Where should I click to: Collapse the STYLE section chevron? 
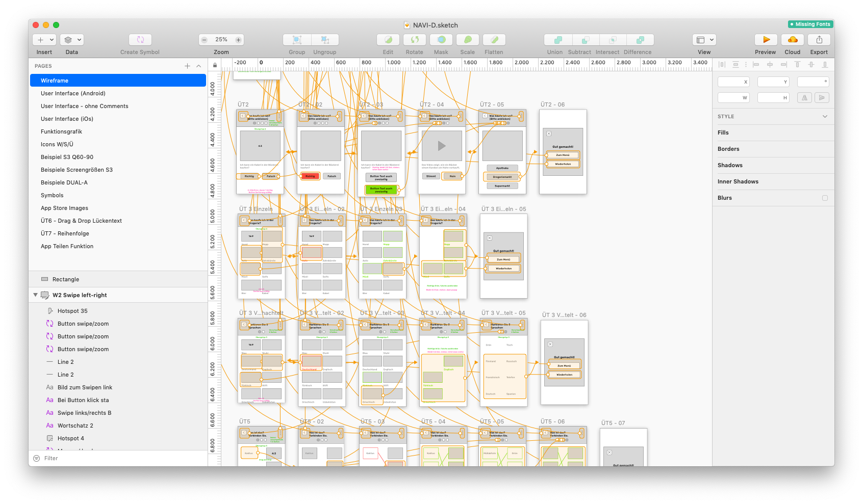[x=825, y=116]
